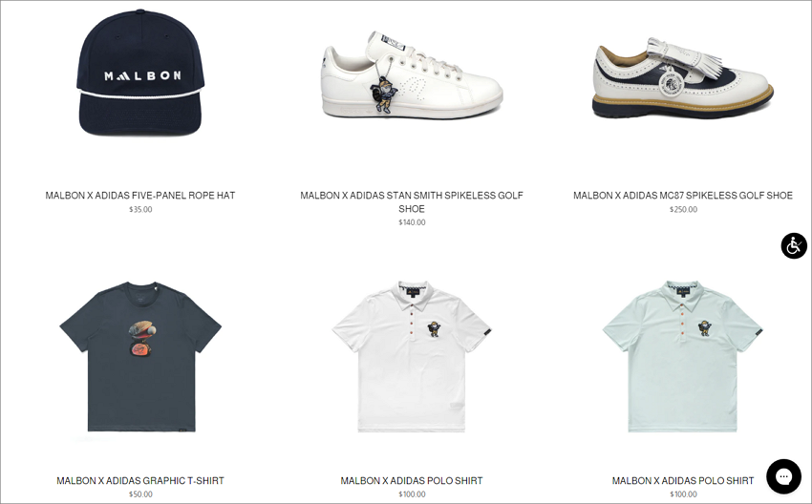
Task: Open Malbon x Adidas Graphic T-Shirt link
Action: tap(140, 481)
